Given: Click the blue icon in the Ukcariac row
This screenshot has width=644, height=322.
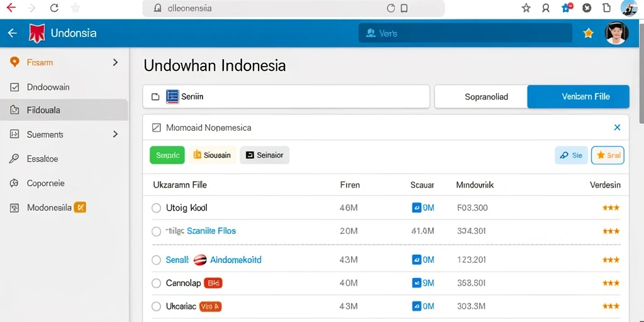Looking at the screenshot, I should (416, 306).
